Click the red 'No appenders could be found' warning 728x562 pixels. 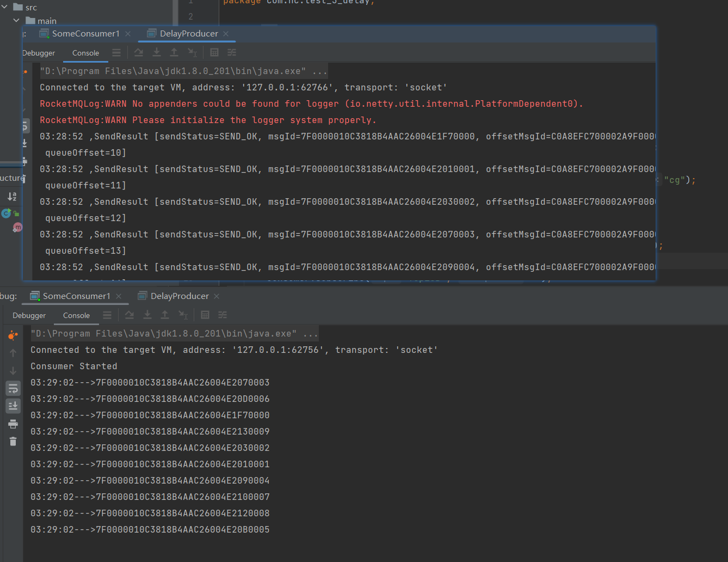(x=311, y=103)
